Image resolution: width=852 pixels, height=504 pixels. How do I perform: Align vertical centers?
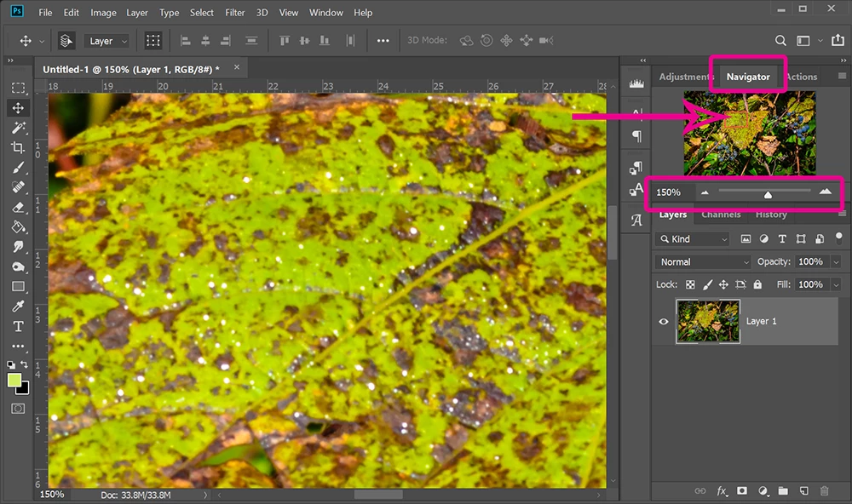tap(304, 41)
